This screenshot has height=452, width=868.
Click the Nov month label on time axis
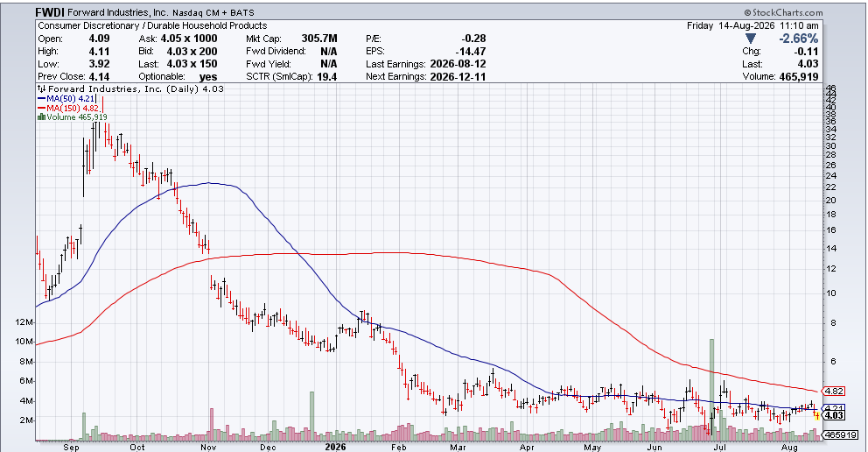209,447
